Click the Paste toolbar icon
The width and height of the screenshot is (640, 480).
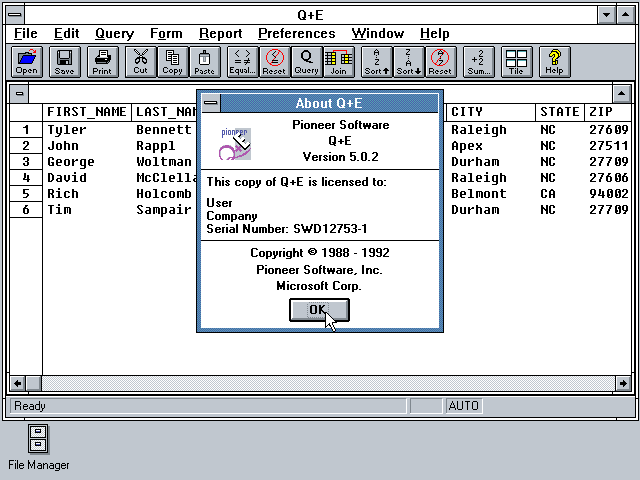coord(204,62)
